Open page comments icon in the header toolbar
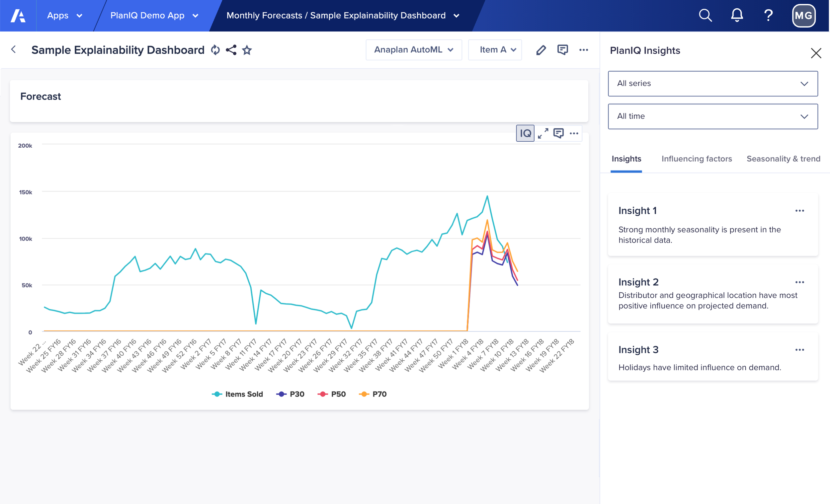 [562, 50]
